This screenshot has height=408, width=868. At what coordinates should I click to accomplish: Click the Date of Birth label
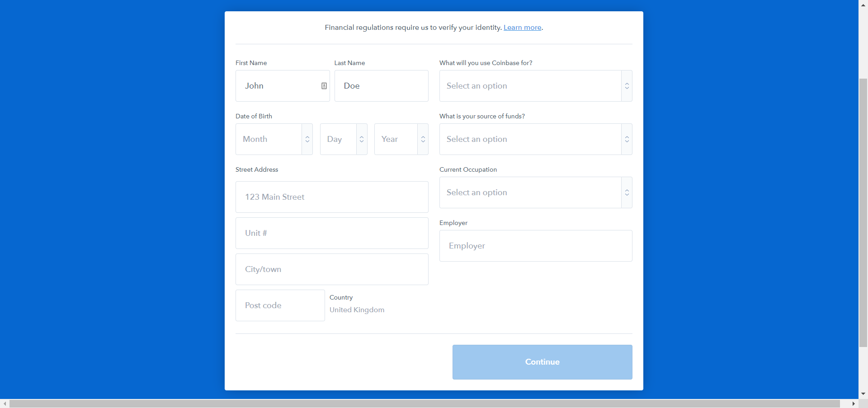tap(254, 116)
